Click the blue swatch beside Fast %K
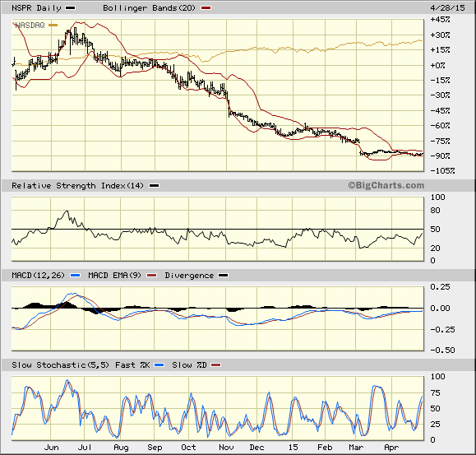Screen dimensions: 476x455 point(159,365)
